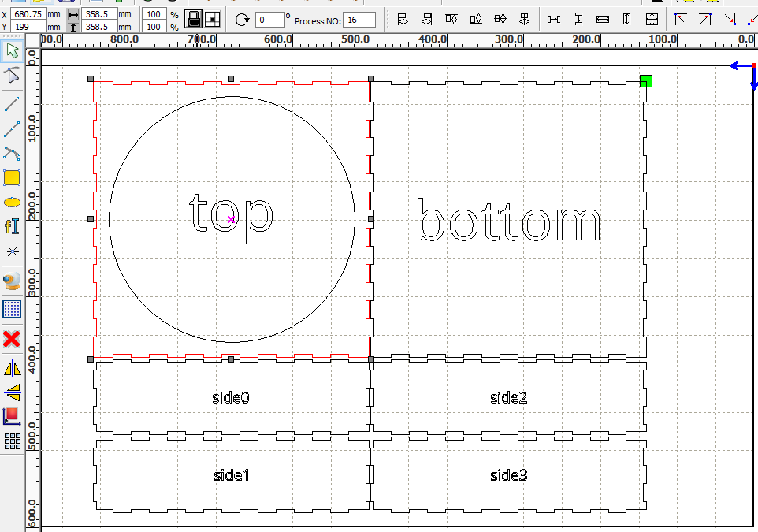Click the 'side0' label on canvas

pos(231,397)
